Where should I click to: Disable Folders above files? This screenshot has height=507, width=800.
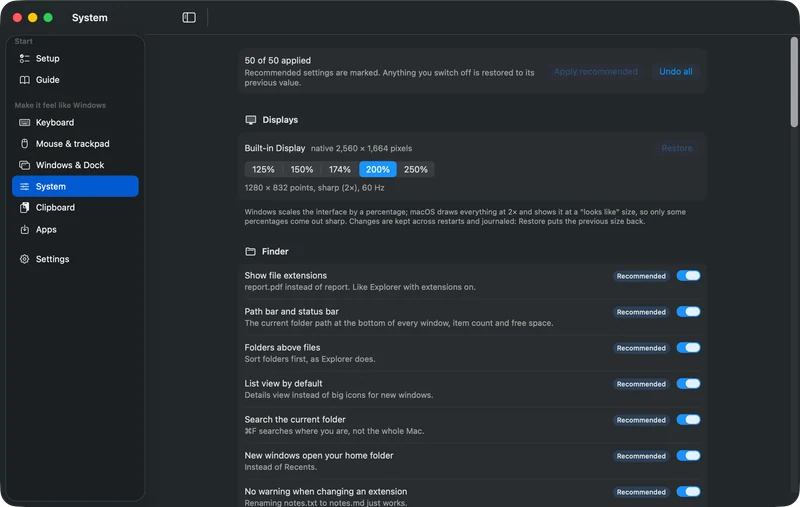point(688,348)
